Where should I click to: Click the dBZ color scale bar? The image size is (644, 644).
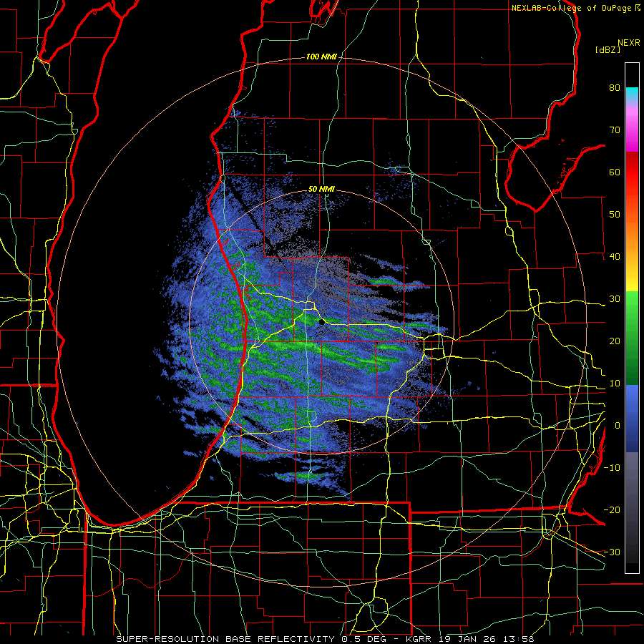(x=632, y=318)
